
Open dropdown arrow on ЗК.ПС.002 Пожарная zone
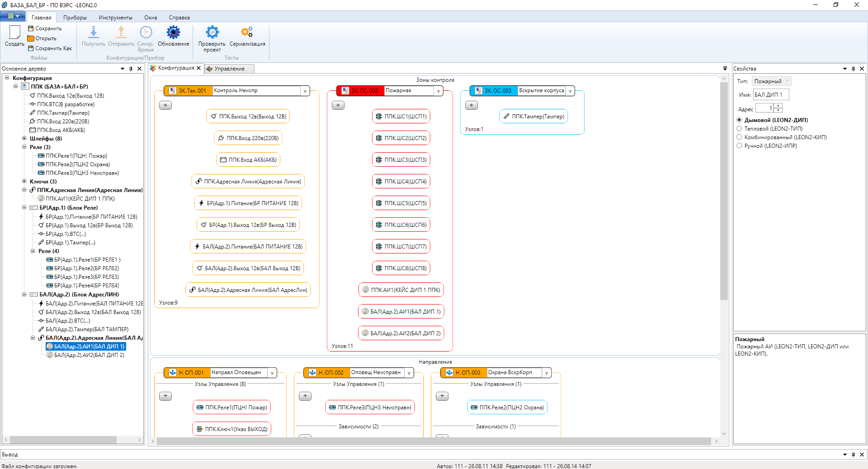pos(438,91)
